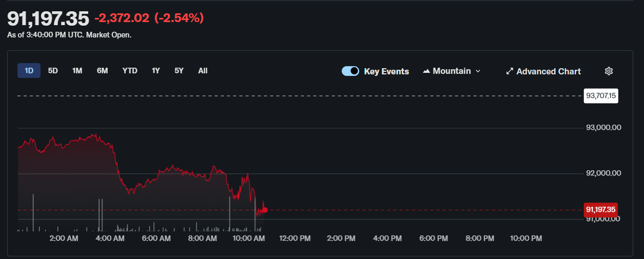
Task: Click the 10:00 PM time axis label
Action: pyautogui.click(x=526, y=238)
